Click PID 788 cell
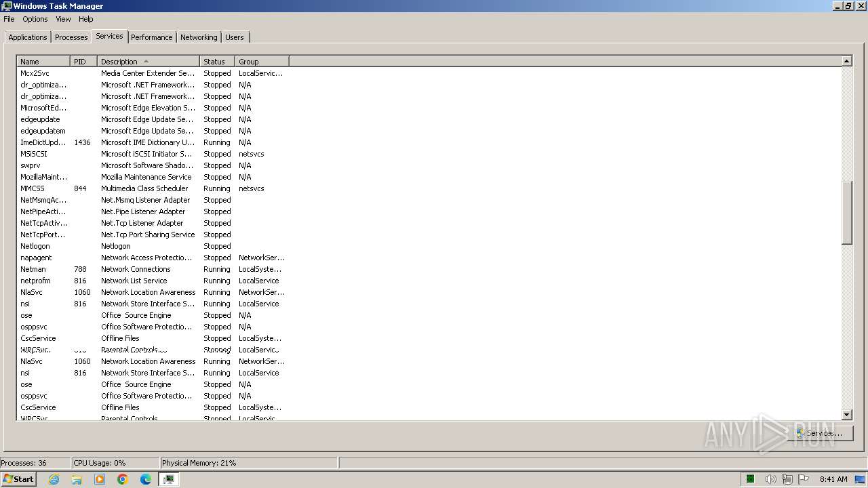This screenshot has width=868, height=488. click(x=80, y=269)
